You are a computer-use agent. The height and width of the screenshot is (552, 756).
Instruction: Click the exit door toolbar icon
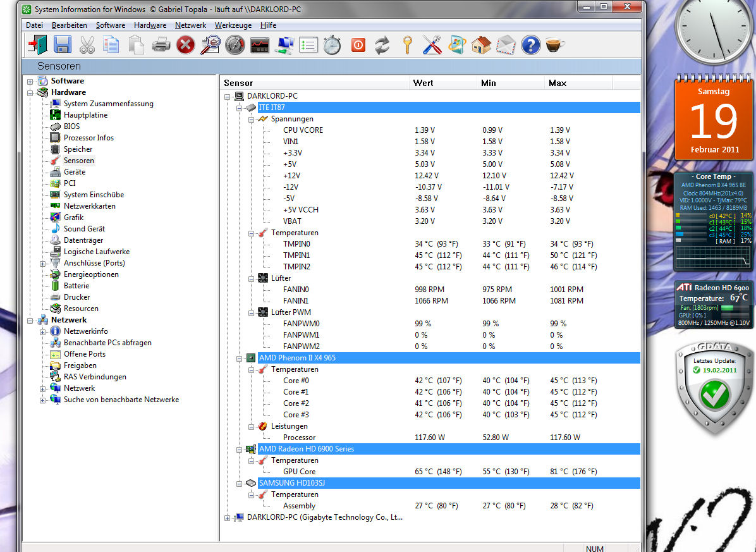pyautogui.click(x=37, y=45)
